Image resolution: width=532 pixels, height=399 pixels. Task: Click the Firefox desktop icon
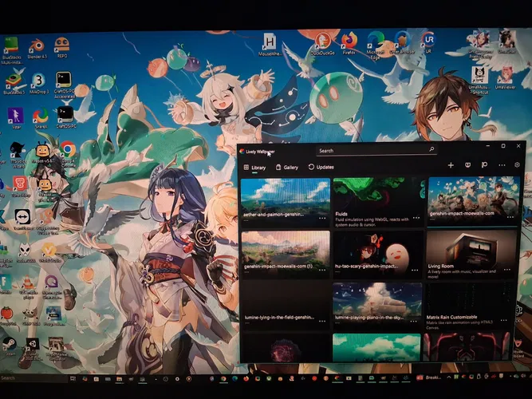(349, 43)
